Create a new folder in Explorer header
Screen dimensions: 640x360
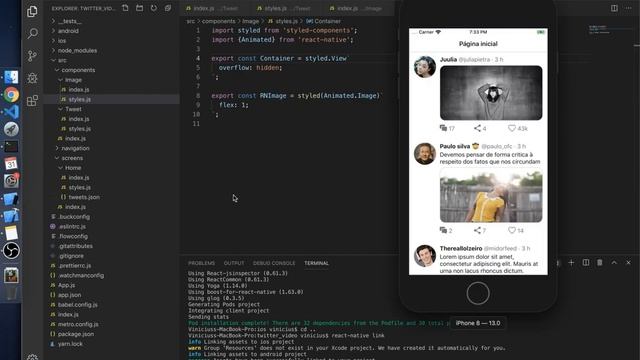tap(140, 8)
